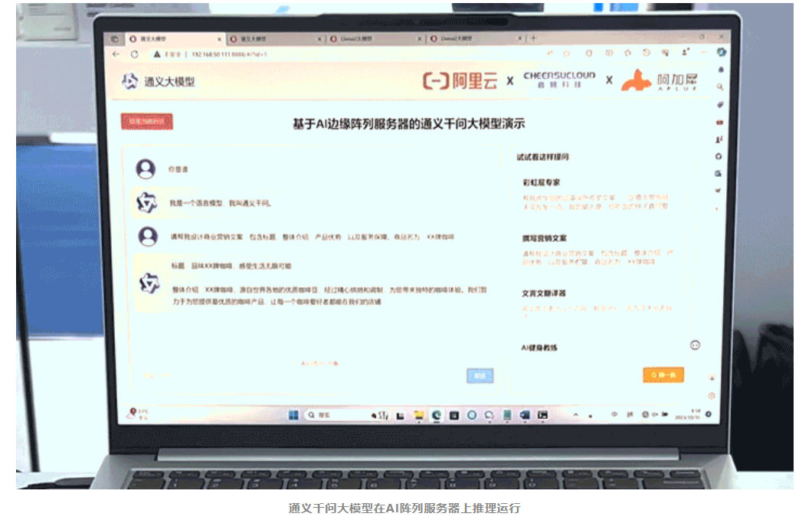Click the not-secure warning icon in address bar
This screenshot has width=812, height=520.
point(157,54)
